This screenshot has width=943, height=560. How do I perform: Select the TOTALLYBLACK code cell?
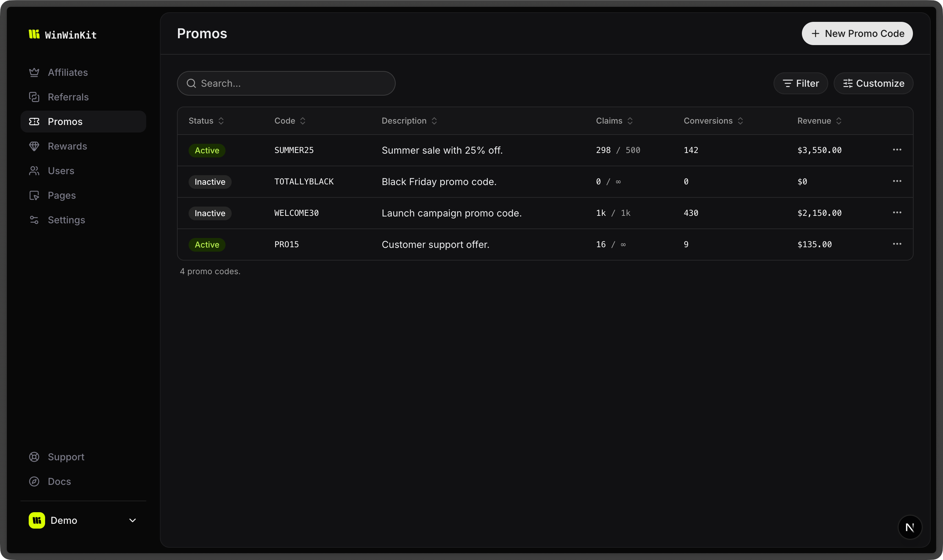click(304, 182)
